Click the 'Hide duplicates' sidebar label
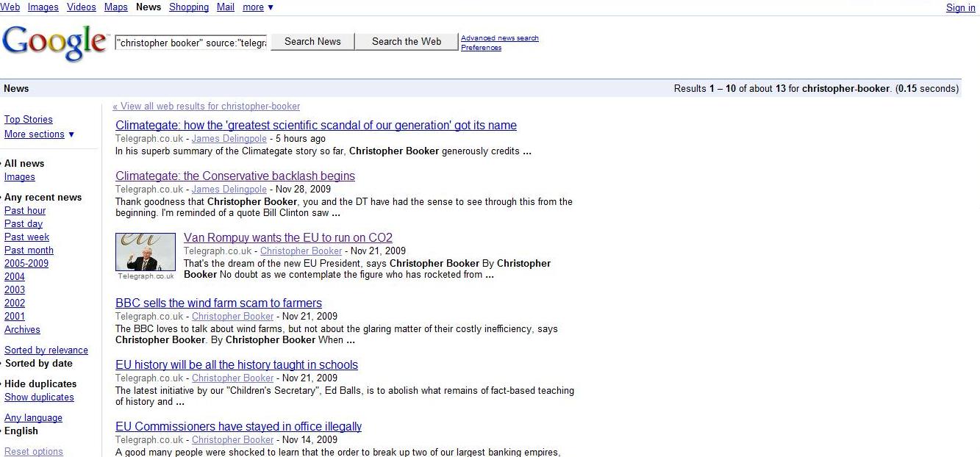980x457 pixels. coord(40,384)
